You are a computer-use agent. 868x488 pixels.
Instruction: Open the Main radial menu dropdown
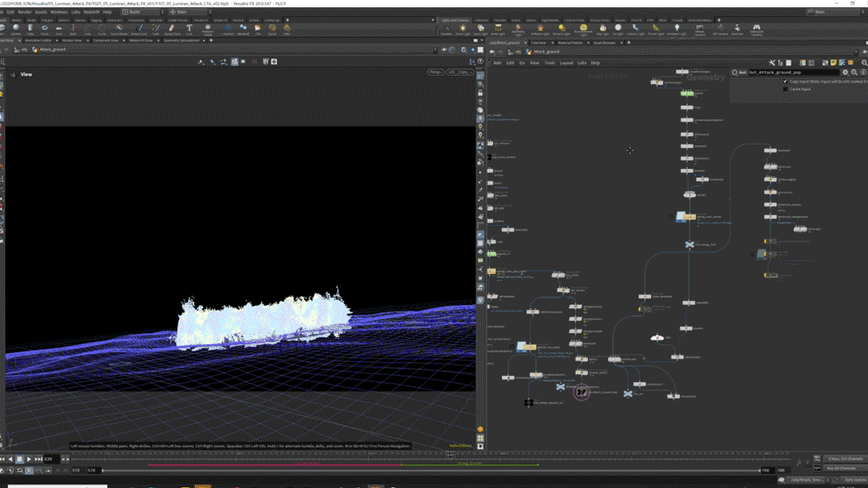[185, 12]
